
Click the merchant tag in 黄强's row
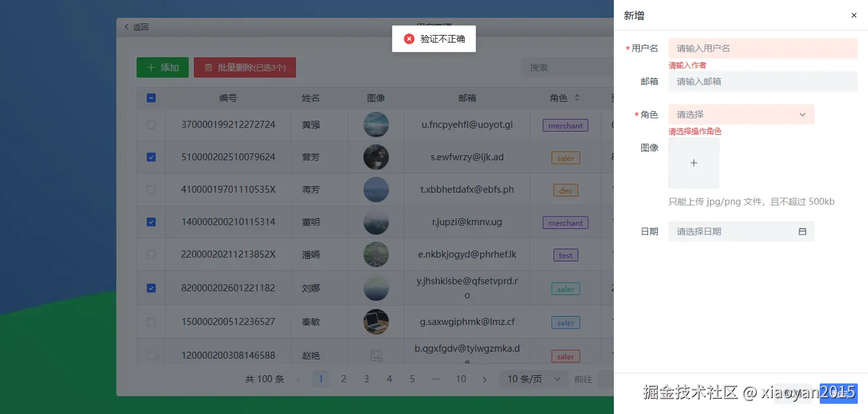pyautogui.click(x=566, y=125)
